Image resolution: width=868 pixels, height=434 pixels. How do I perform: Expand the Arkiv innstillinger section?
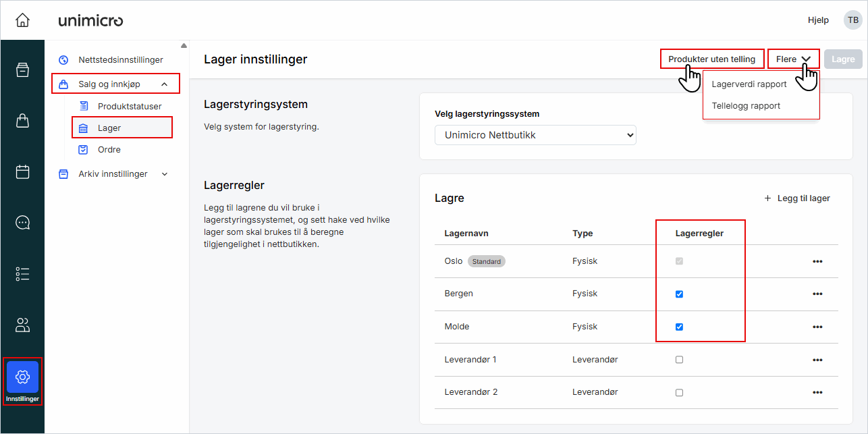click(164, 173)
